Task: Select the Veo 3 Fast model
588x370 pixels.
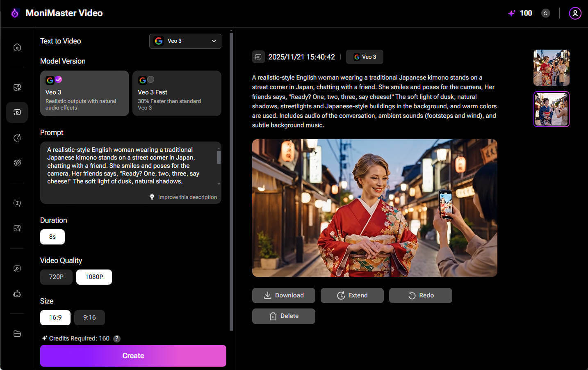Action: 177,93
